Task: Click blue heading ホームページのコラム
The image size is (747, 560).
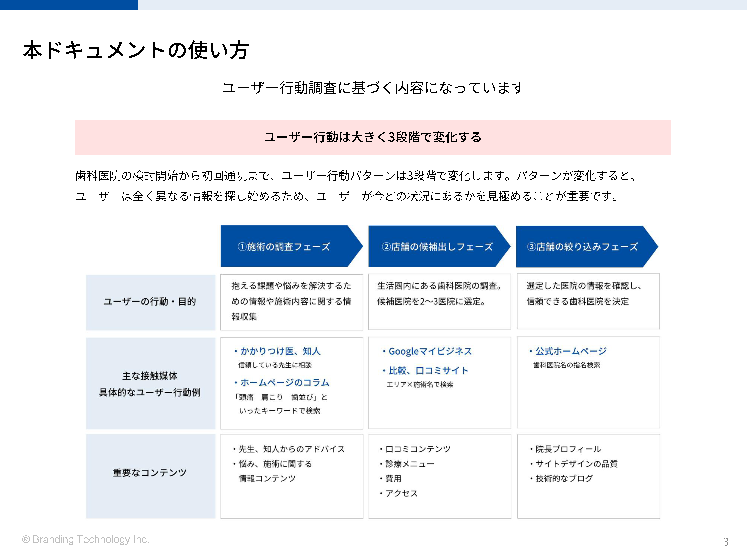Action: [282, 383]
